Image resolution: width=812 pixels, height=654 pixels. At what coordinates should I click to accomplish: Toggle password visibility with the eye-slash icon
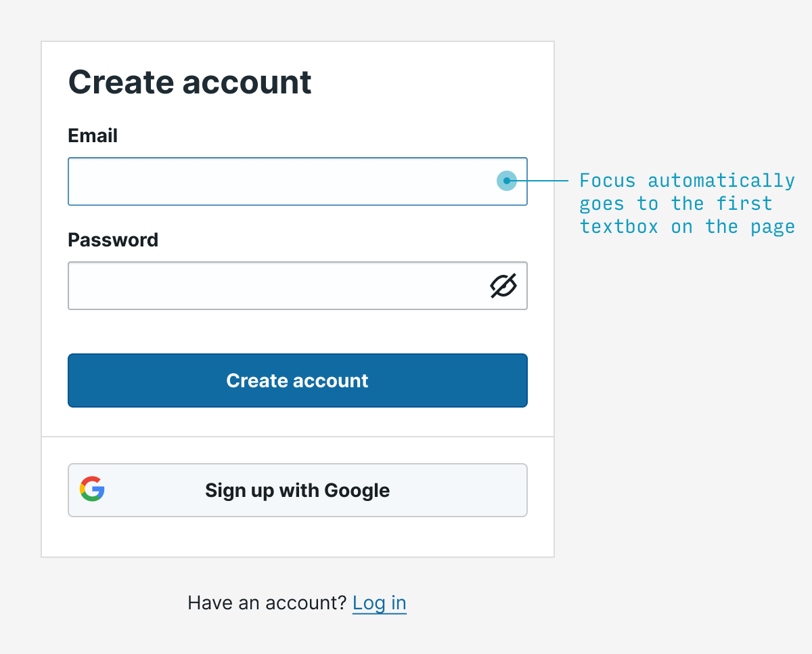pyautogui.click(x=503, y=286)
